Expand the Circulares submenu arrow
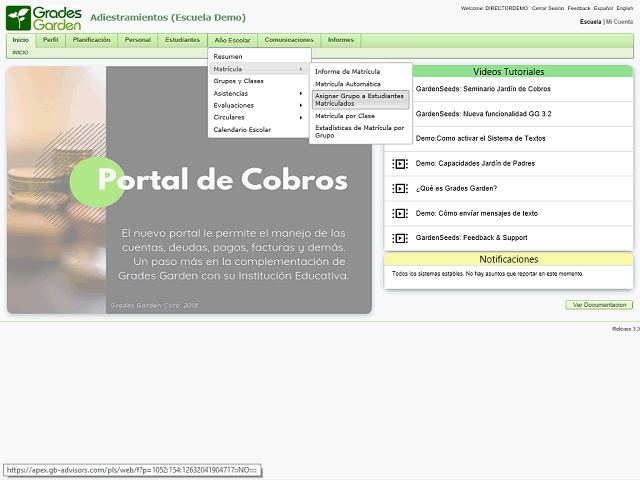Screen dimensions: 640x480 (301, 118)
